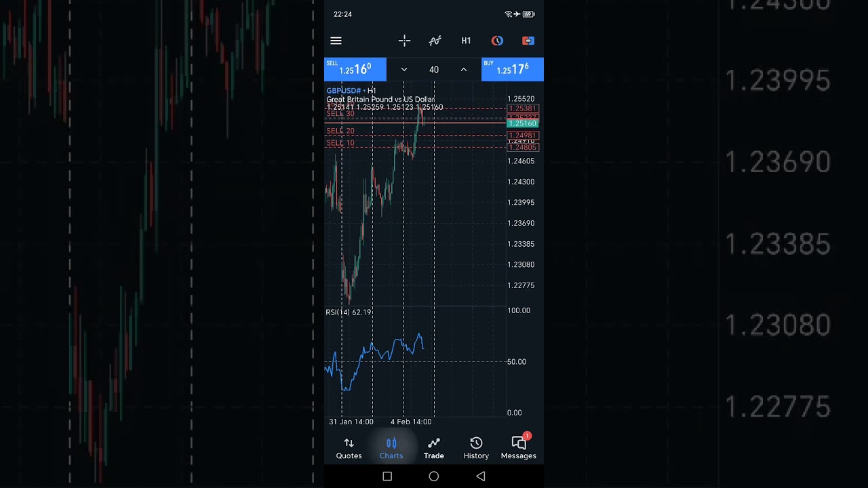Tap the 1.23995 price axis label
Viewport: 868px width, 488px height.
[x=521, y=203]
